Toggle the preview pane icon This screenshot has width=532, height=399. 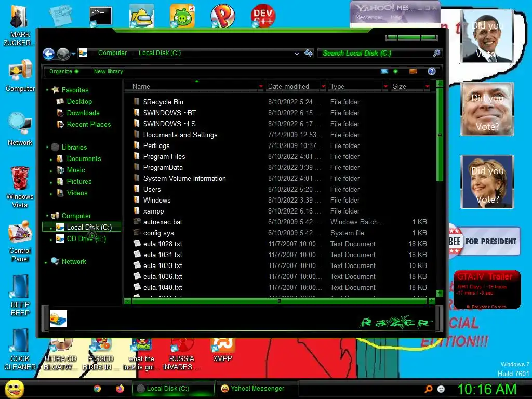[x=413, y=71]
